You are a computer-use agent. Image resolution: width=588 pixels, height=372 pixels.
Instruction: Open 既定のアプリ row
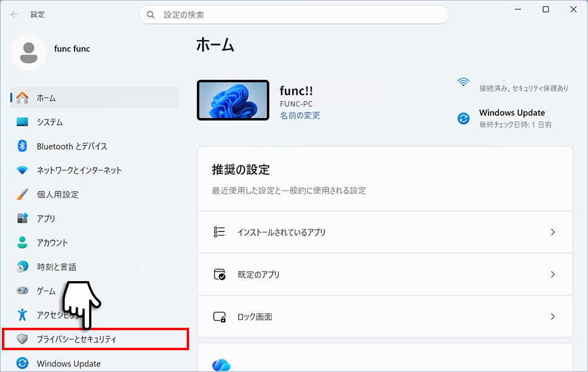tap(385, 274)
